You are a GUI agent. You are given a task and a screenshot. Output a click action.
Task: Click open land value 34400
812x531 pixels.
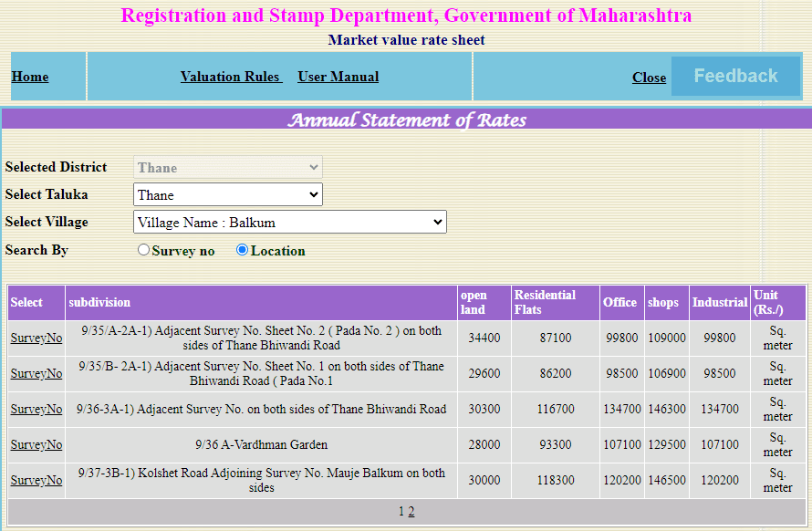[x=484, y=338]
